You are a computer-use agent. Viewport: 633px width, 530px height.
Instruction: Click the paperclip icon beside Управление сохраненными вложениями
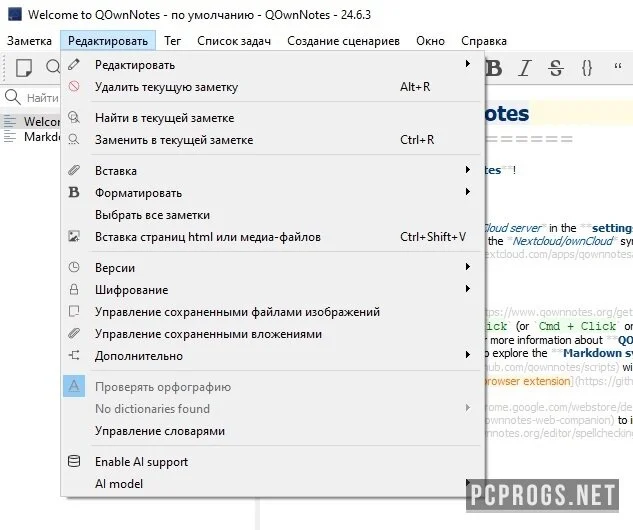(74, 333)
